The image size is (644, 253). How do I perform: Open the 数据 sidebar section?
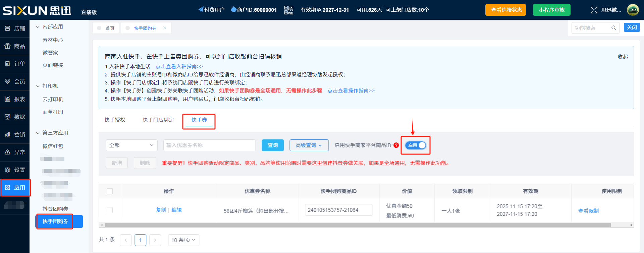[15, 117]
